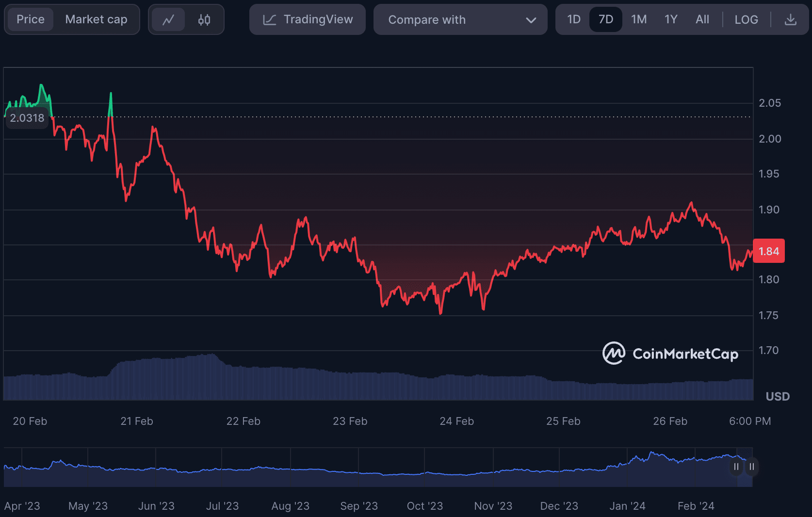
Task: Click the opening price label 2.0318
Action: point(27,118)
